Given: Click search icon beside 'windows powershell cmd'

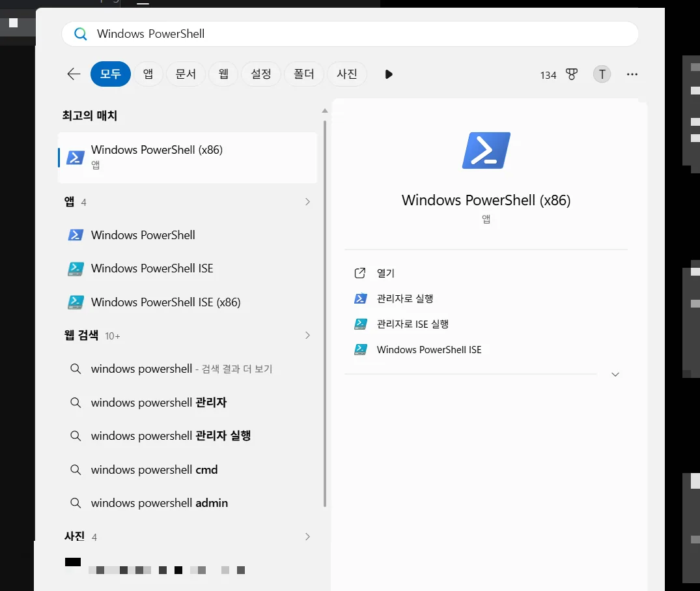Looking at the screenshot, I should pos(76,470).
